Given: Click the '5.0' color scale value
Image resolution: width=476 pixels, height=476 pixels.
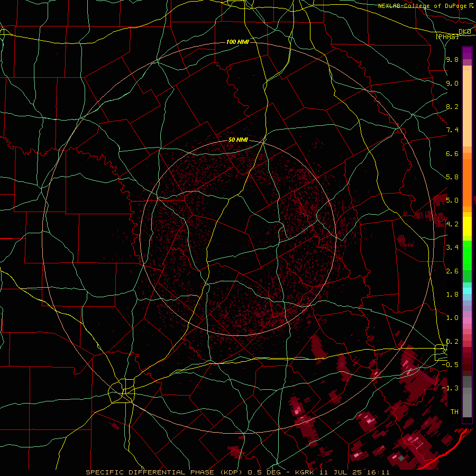Looking at the screenshot, I should coord(452,200).
